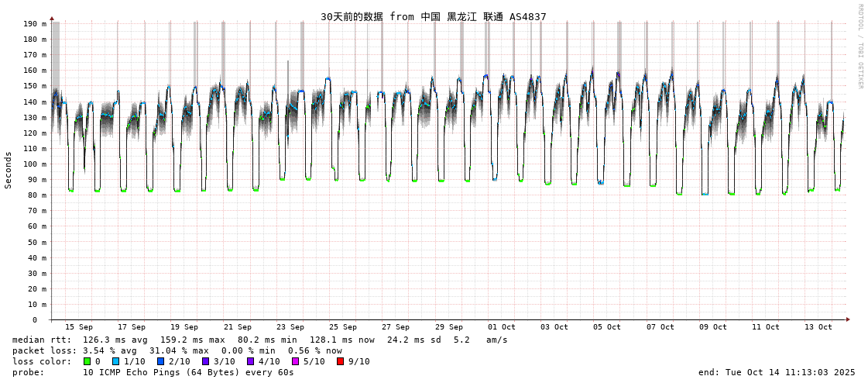The width and height of the screenshot is (868, 383).
Task: Click the blue 2/10 loss swatch
Action: pyautogui.click(x=161, y=361)
